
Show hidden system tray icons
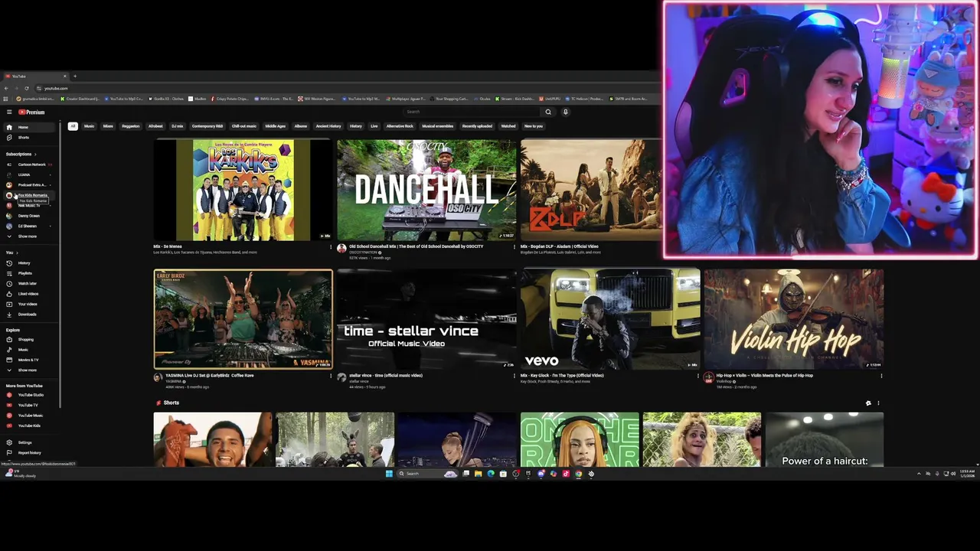(x=919, y=474)
